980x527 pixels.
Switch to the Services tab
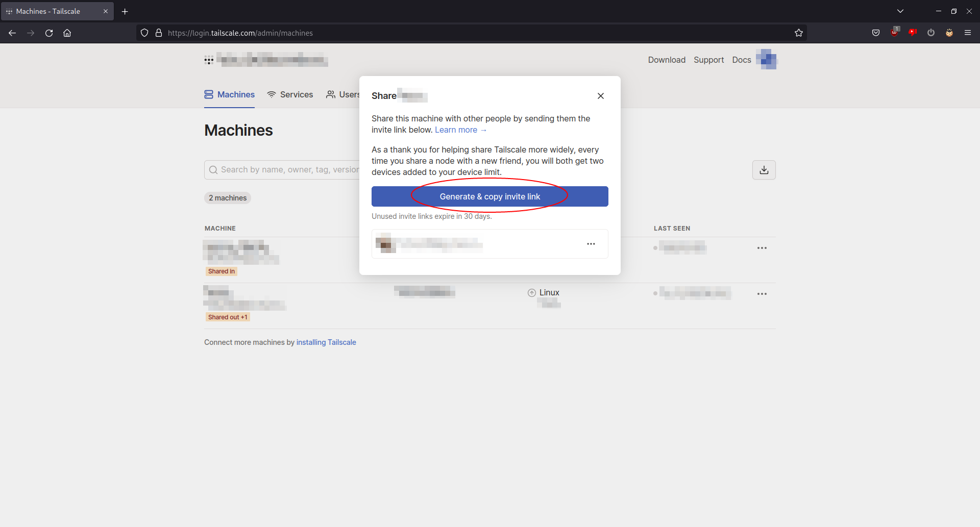(290, 94)
